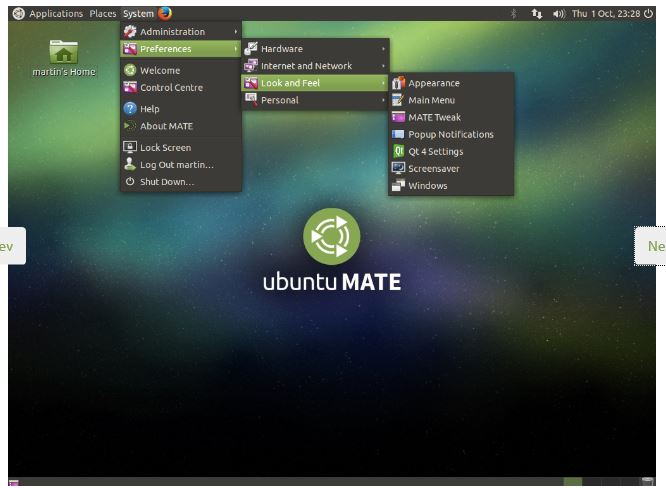Open the Bluetooth indicator
The width and height of the screenshot is (666, 488).
(x=514, y=14)
